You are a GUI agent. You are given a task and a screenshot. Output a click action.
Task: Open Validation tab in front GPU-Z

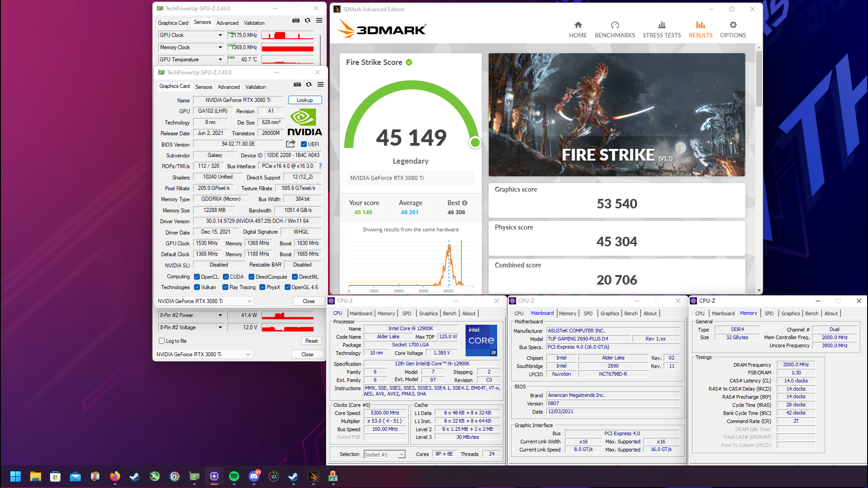tap(255, 87)
